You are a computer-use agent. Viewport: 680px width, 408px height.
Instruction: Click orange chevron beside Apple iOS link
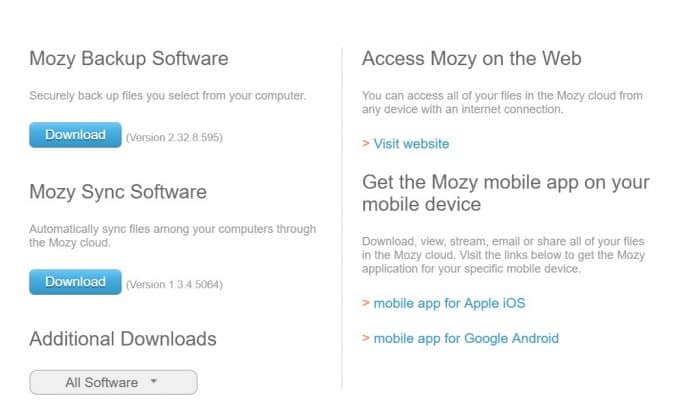(x=366, y=303)
